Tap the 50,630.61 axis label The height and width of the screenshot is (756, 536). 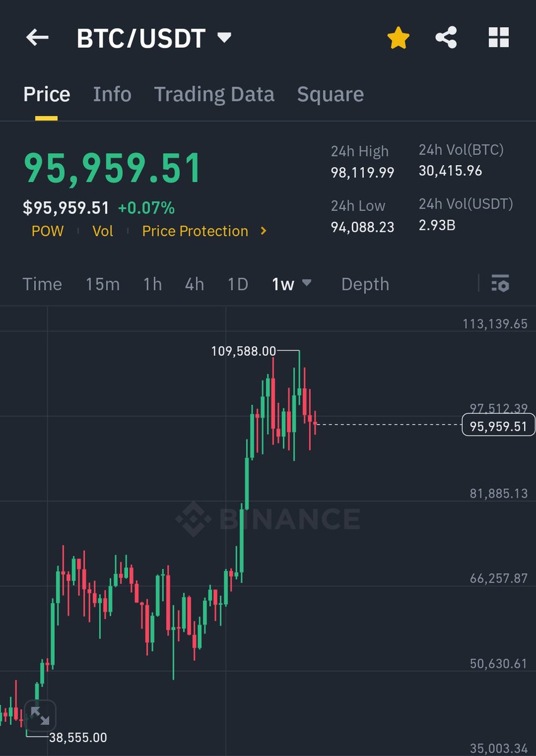(499, 663)
